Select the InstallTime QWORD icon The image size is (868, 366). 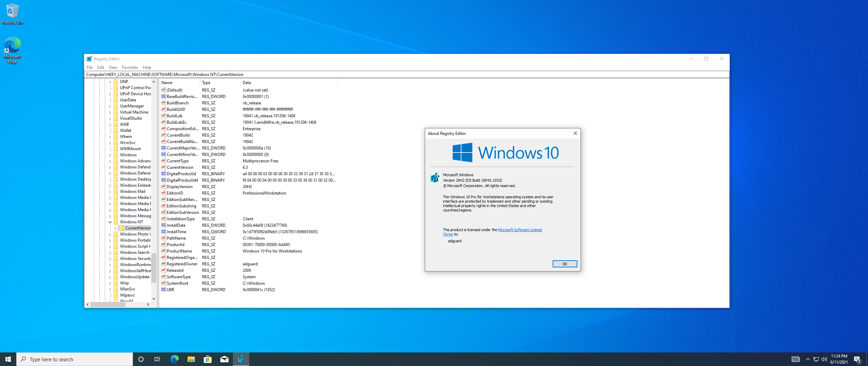[163, 231]
